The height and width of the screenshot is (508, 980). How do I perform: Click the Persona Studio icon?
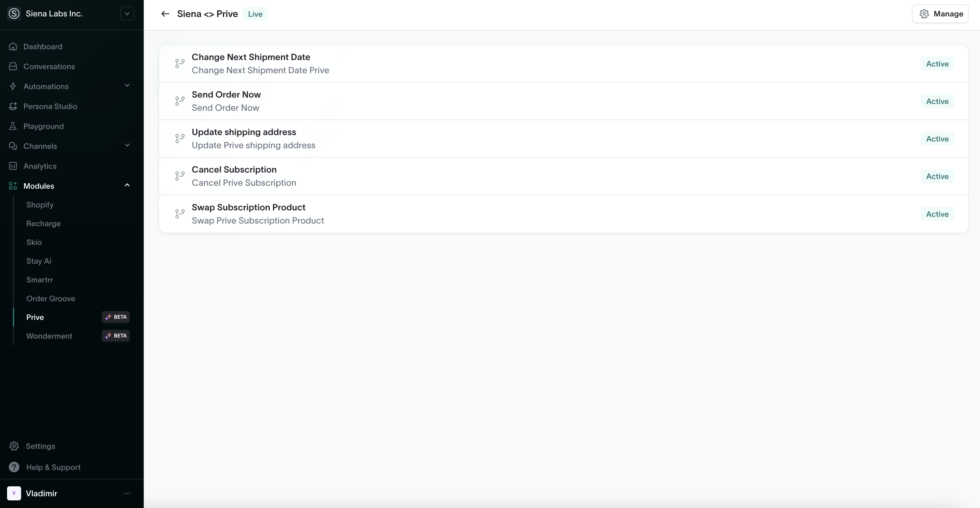click(x=13, y=106)
